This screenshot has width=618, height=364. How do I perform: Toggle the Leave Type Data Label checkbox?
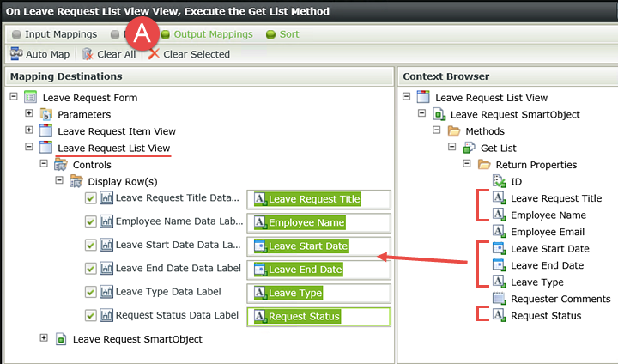(91, 292)
